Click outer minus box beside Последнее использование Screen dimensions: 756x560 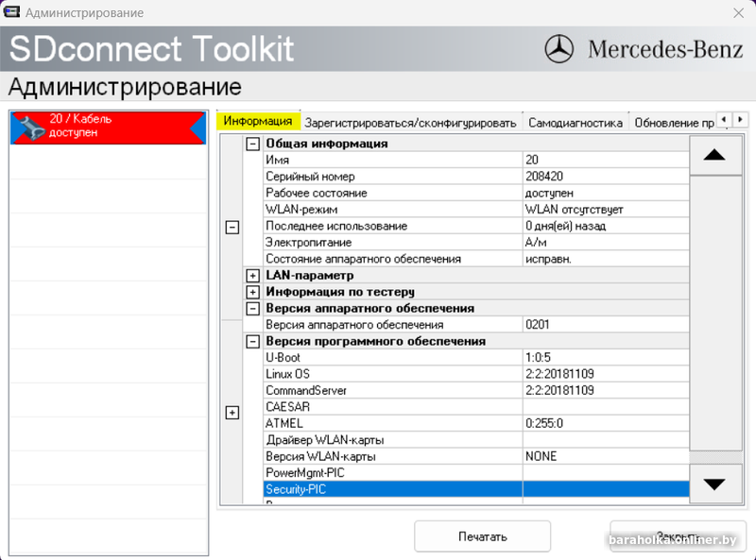[232, 227]
